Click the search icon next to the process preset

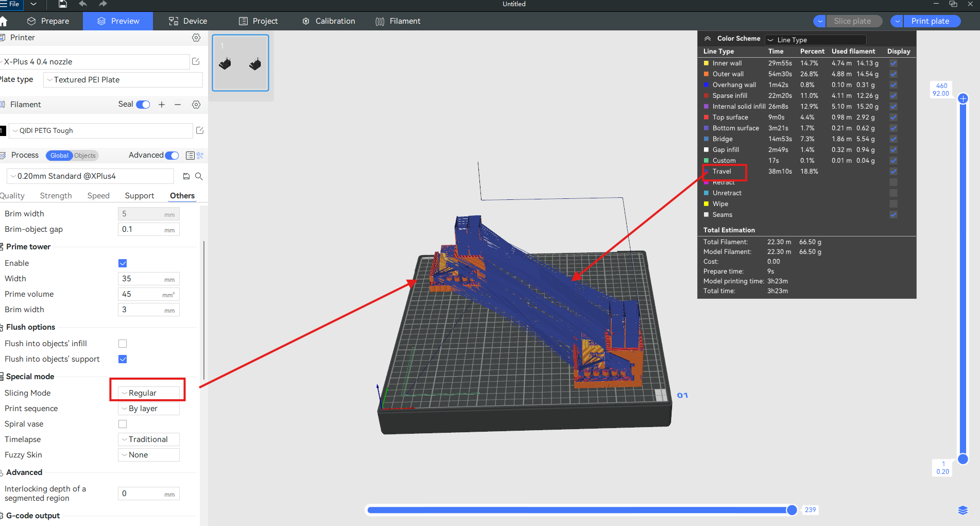[199, 176]
